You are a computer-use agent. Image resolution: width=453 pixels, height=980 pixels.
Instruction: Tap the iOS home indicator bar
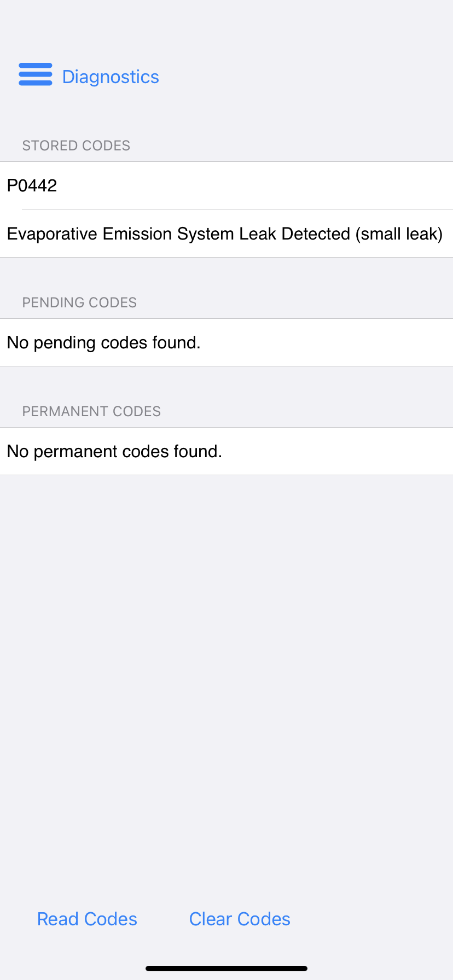[226, 969]
